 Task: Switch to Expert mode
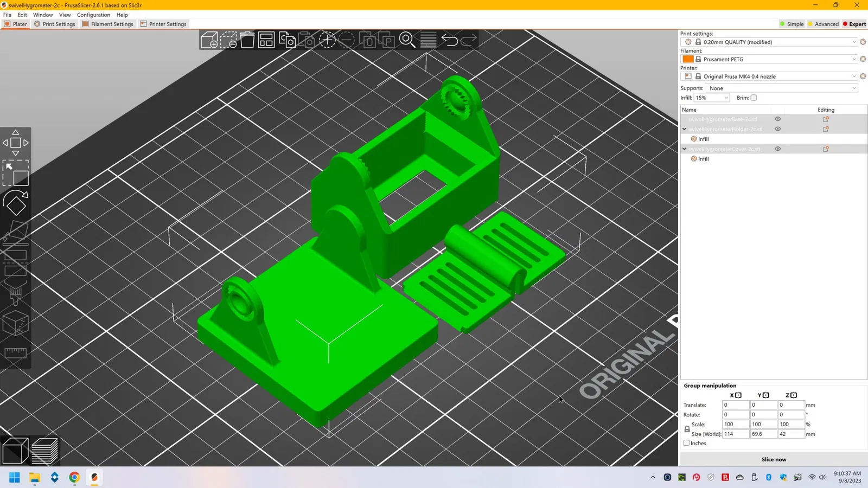(x=854, y=24)
